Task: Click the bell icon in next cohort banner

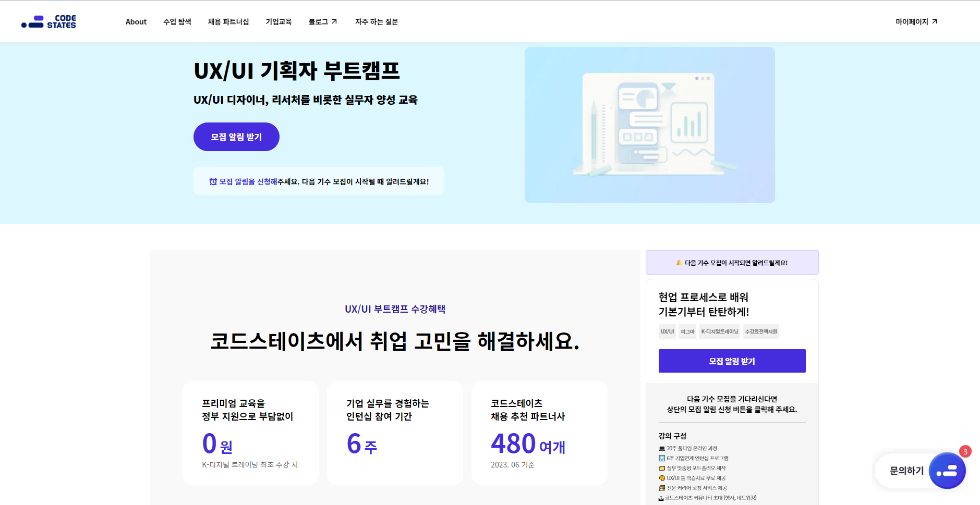Action: pos(679,263)
